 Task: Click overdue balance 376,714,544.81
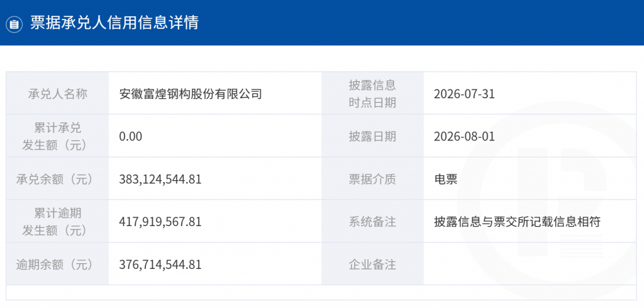click(x=160, y=265)
